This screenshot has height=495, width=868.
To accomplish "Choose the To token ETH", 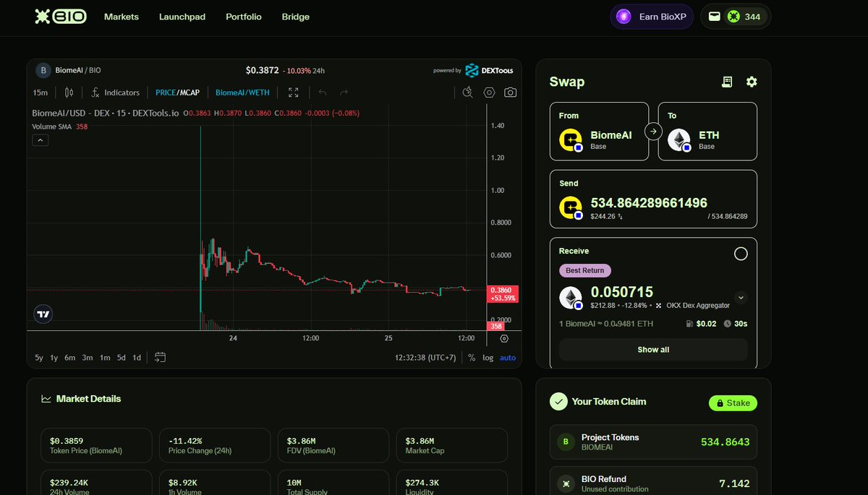I will pos(707,132).
